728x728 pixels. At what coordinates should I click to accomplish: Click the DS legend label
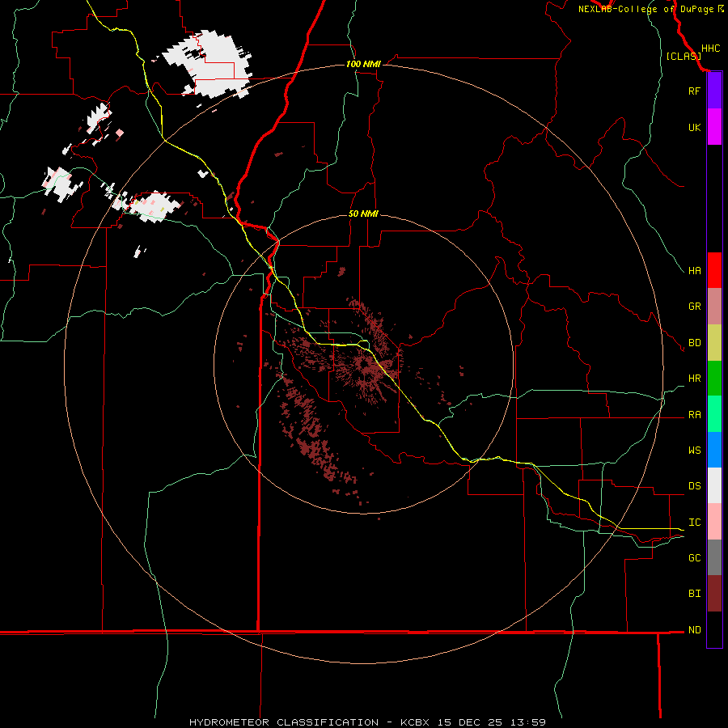tap(694, 486)
